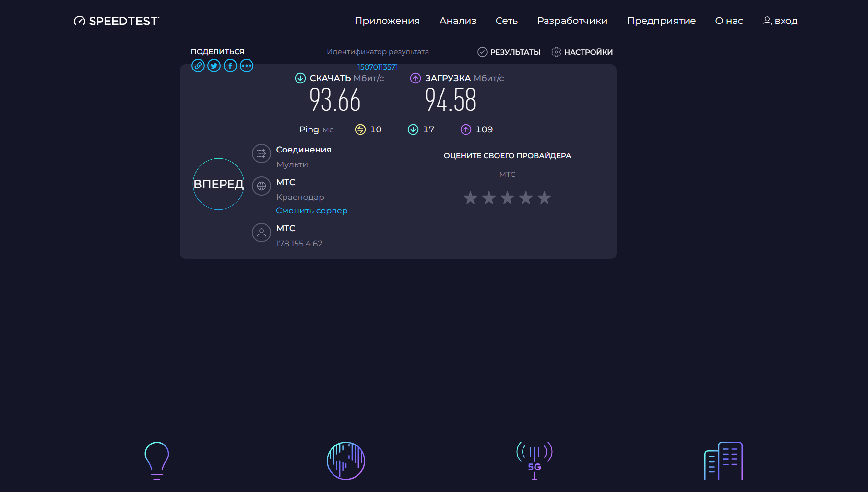
Task: Click the 5G tower icon
Action: [535, 461]
